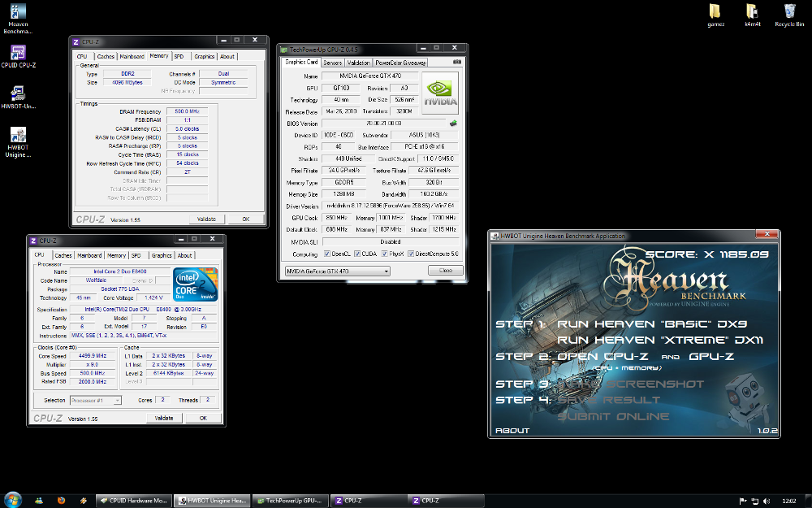The width and height of the screenshot is (812, 508).
Task: Toggle the PhysX checkbox in GPU-Z
Action: coord(384,254)
